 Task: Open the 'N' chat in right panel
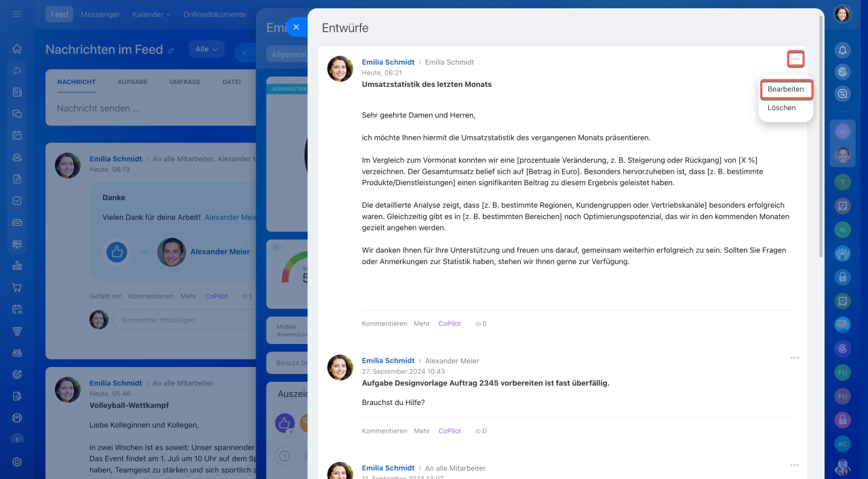coord(842,229)
